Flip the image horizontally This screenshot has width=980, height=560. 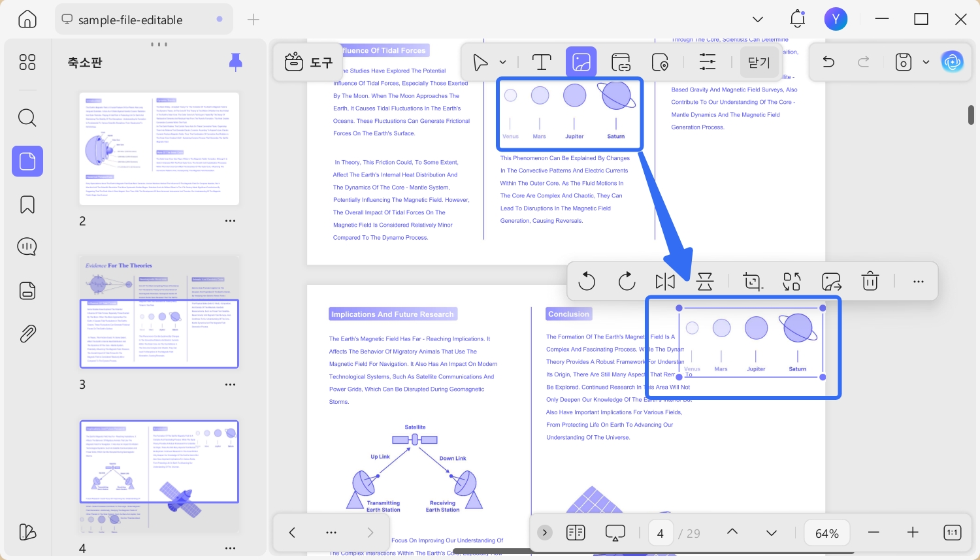(665, 282)
